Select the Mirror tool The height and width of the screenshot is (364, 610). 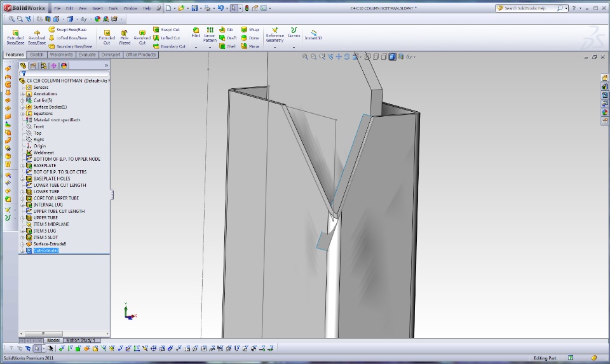(x=250, y=46)
